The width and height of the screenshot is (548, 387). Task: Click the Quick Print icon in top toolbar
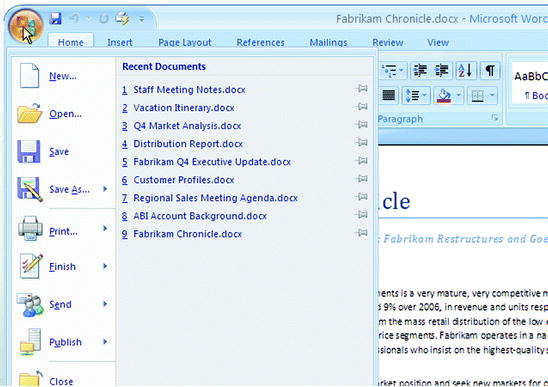[x=122, y=18]
